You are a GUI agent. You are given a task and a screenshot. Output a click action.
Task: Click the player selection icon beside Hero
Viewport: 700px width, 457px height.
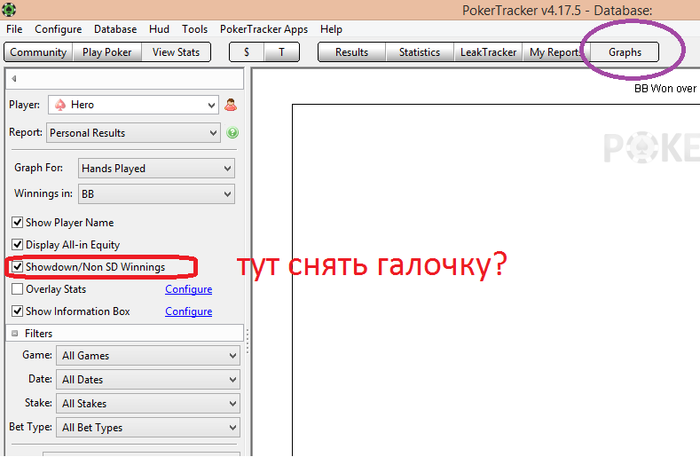[x=231, y=105]
